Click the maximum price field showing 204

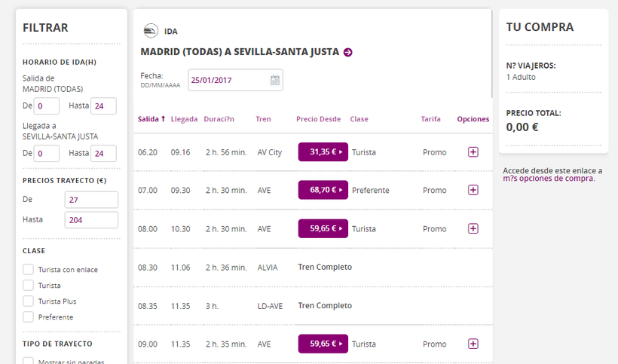(91, 220)
